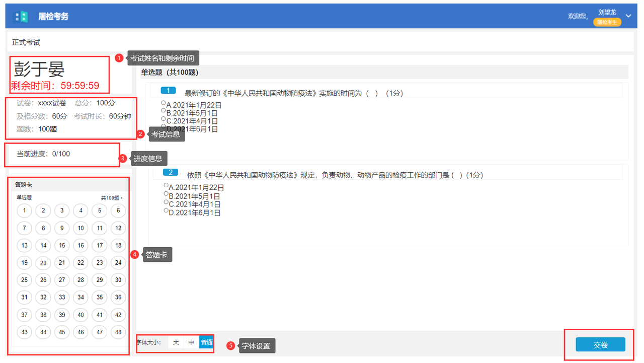The height and width of the screenshot is (363, 644).
Task: Select option B.2021年5月1日 for question 2
Action: tap(166, 194)
